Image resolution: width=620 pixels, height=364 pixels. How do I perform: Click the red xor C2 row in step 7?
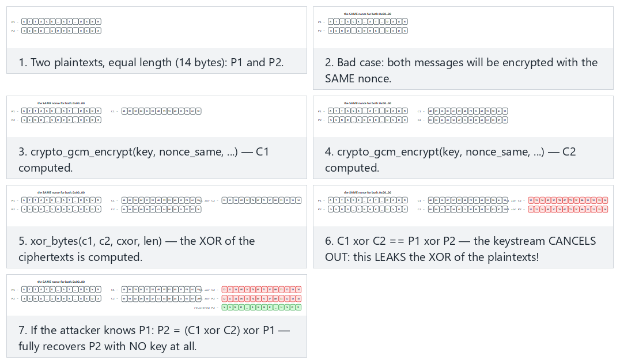coord(262,290)
